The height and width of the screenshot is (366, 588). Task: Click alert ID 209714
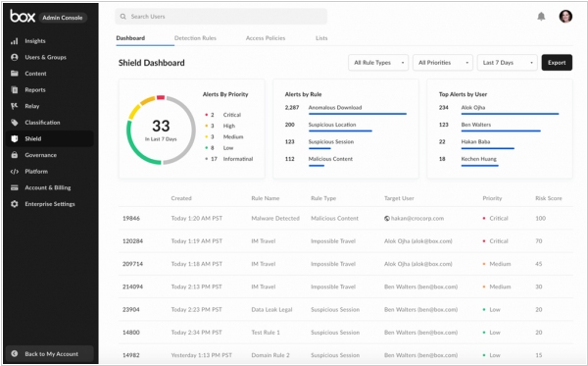click(132, 264)
